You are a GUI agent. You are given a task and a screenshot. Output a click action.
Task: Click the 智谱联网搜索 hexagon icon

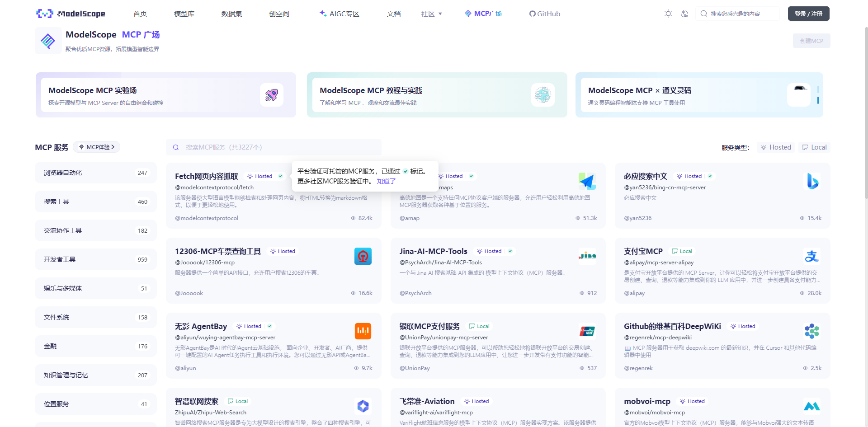[363, 406]
